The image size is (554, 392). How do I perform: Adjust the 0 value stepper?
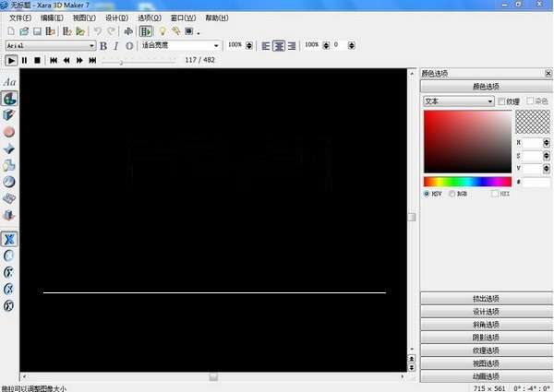coord(351,45)
